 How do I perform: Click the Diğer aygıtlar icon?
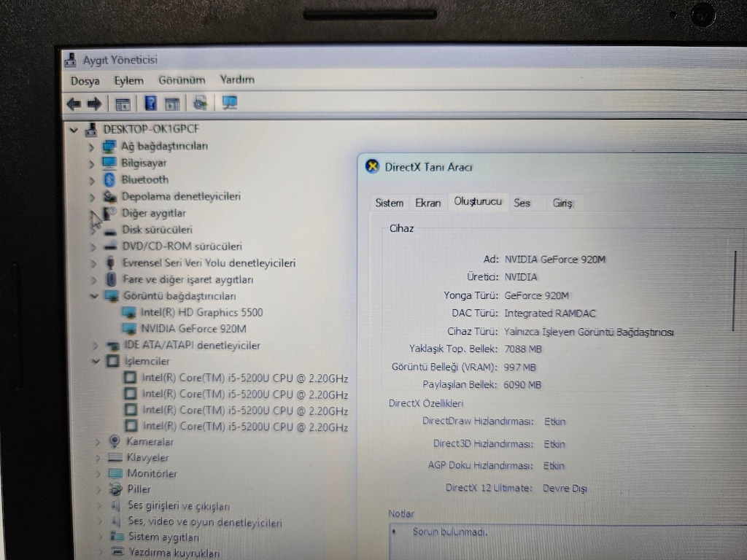point(109,213)
